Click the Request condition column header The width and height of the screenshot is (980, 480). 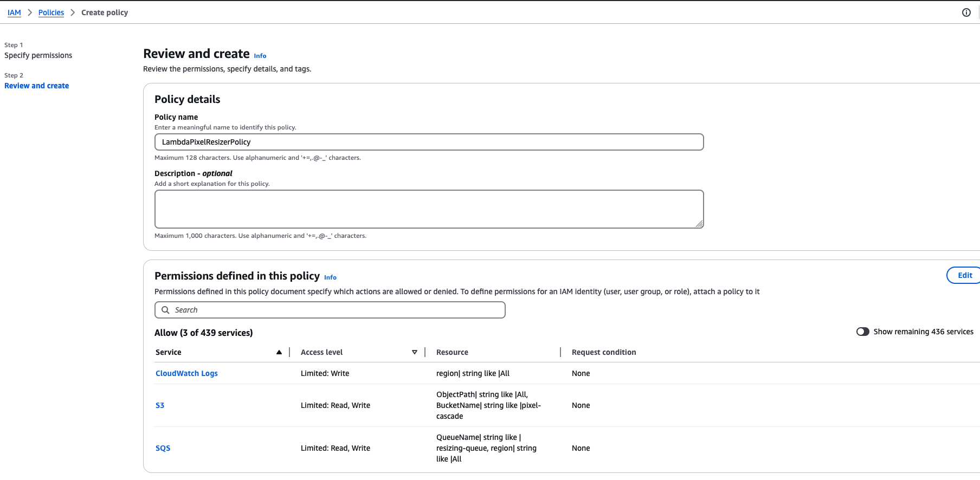[x=604, y=352]
